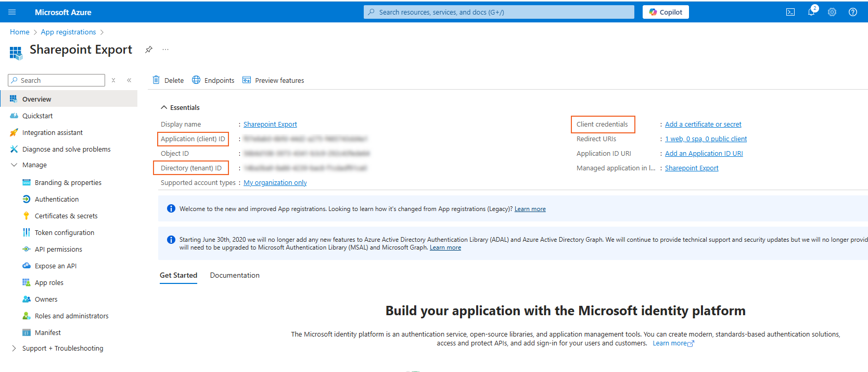The height and width of the screenshot is (372, 868).
Task: Open the Copilot button
Action: pos(666,12)
